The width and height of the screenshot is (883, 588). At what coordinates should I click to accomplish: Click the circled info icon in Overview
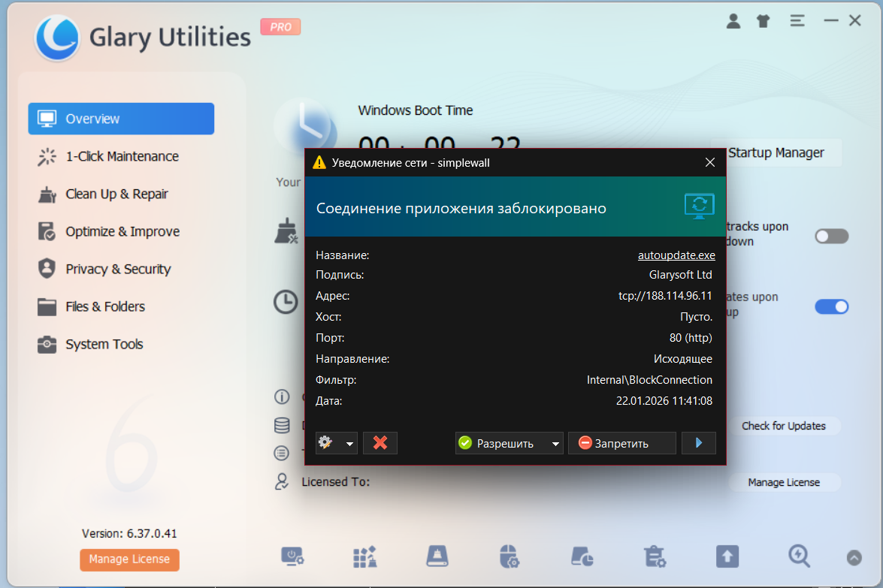282,397
